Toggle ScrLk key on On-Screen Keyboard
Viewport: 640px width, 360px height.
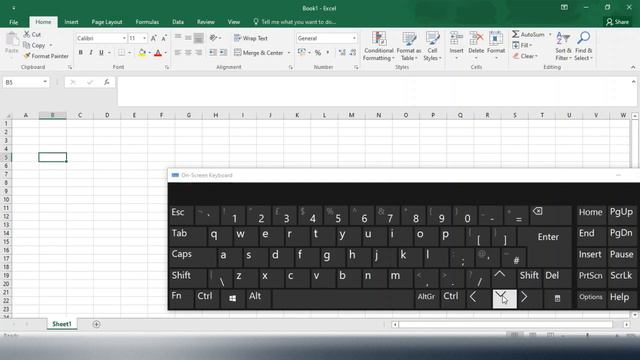click(x=621, y=278)
